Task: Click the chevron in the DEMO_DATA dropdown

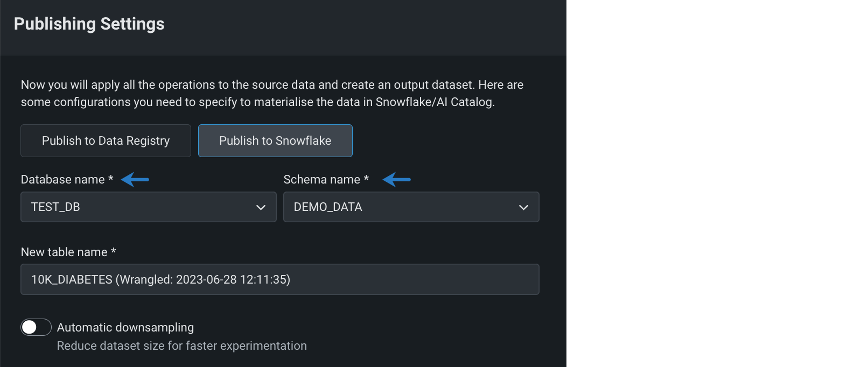Action: coord(523,207)
